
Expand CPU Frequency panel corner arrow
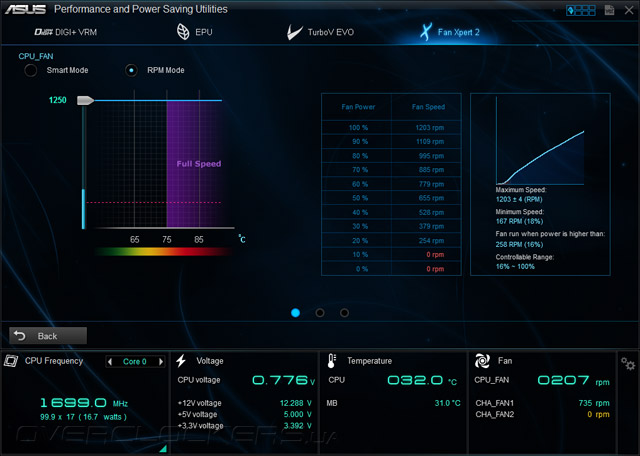[x=163, y=449]
